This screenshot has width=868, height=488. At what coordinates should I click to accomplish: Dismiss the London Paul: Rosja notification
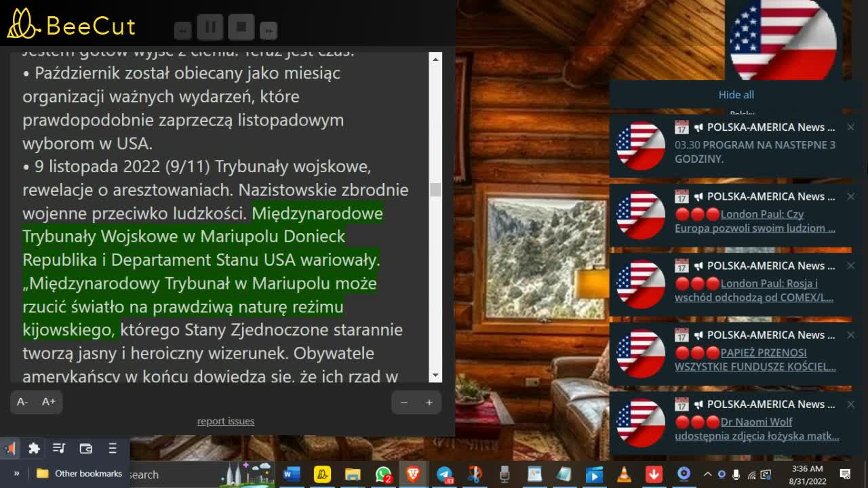tap(850, 265)
